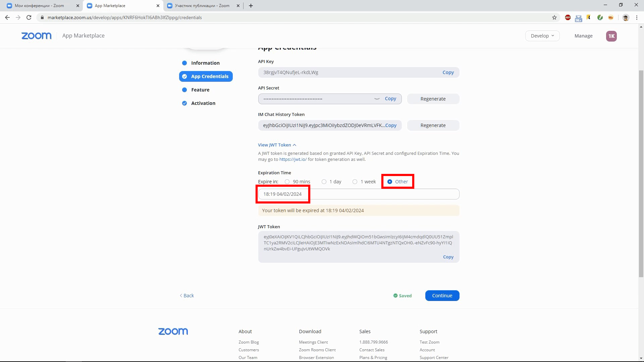Bookmark this page with star icon
The height and width of the screenshot is (362, 644).
(554, 17)
